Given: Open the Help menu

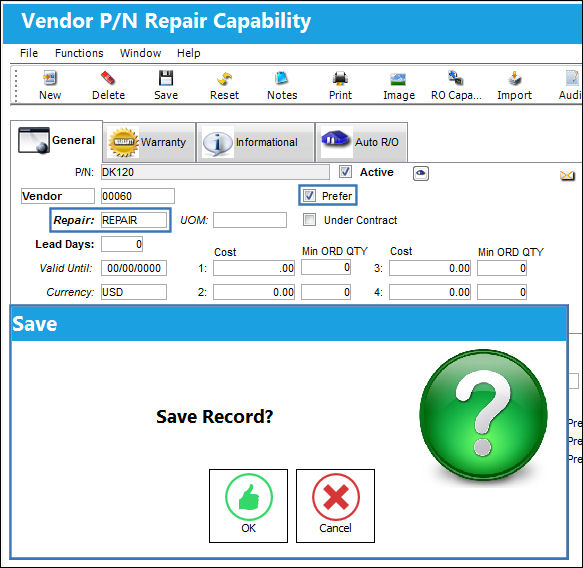Looking at the screenshot, I should [188, 53].
